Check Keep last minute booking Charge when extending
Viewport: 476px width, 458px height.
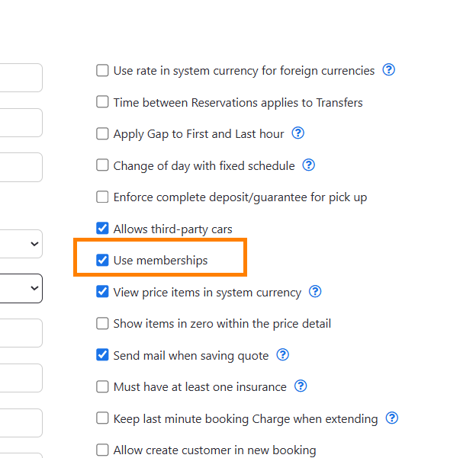click(x=102, y=418)
